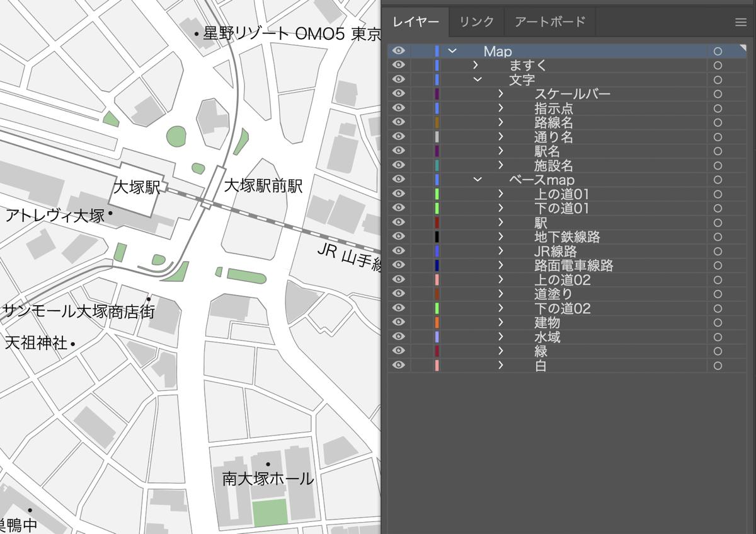The width and height of the screenshot is (756, 534).
Task: Collapse the ベースmap layer group
Action: tap(478, 180)
